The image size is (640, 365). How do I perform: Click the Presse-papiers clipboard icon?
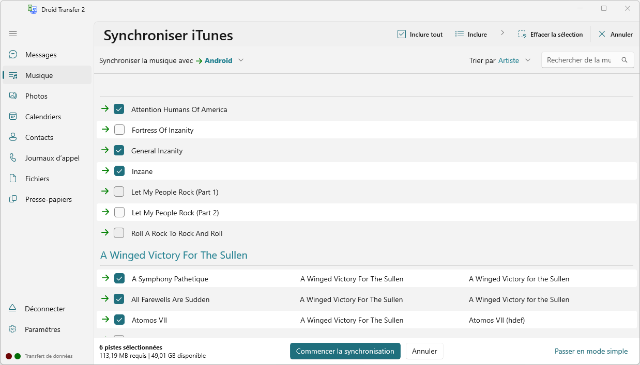click(x=13, y=199)
